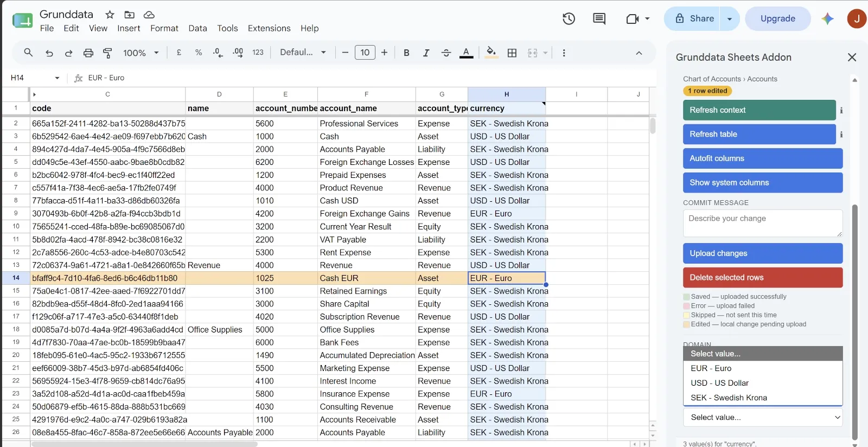This screenshot has width=868, height=447.
Task: Open the text color picker
Action: point(467,53)
